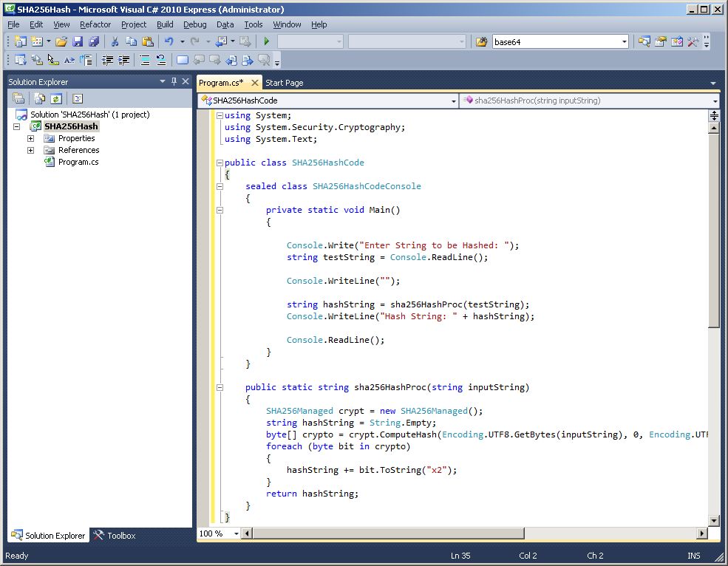Click the Open File folder icon
The image size is (728, 566).
click(61, 42)
